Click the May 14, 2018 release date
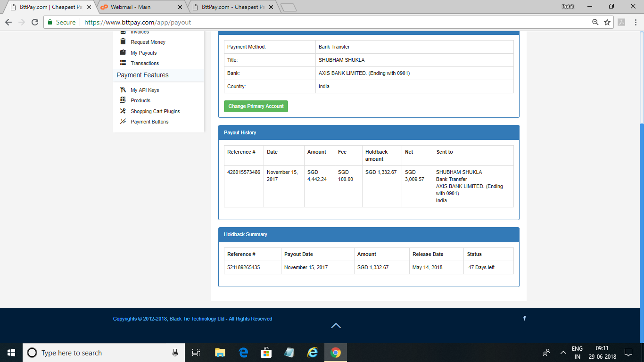 click(428, 267)
